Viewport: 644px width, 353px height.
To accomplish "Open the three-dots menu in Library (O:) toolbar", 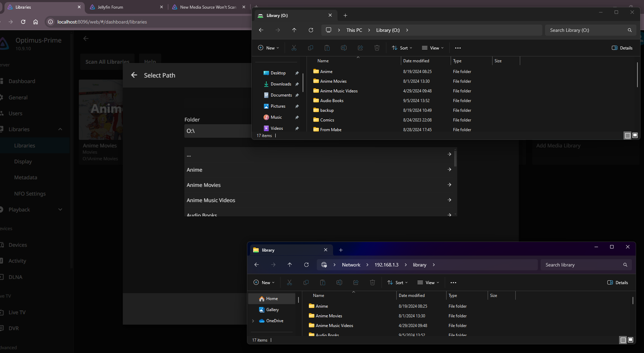I will point(458,48).
